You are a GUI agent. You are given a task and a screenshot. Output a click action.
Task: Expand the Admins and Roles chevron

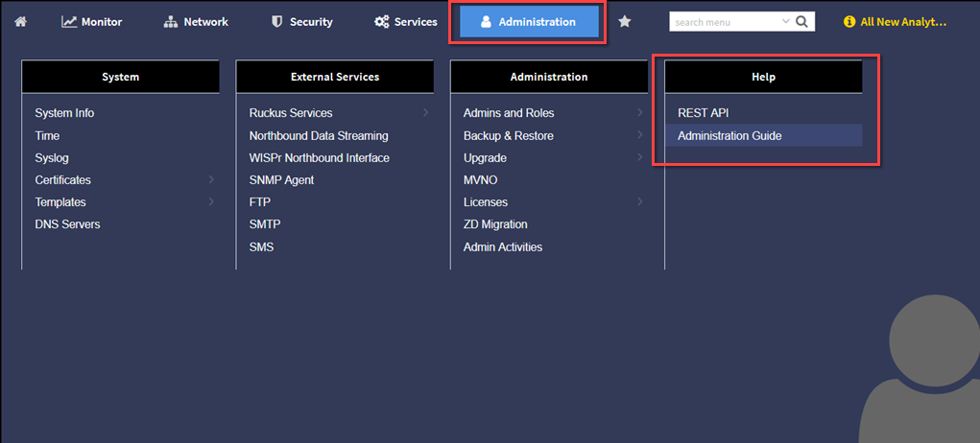click(x=640, y=113)
